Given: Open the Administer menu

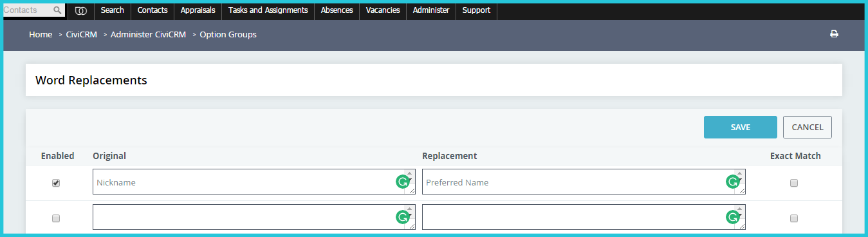Looking at the screenshot, I should [431, 10].
